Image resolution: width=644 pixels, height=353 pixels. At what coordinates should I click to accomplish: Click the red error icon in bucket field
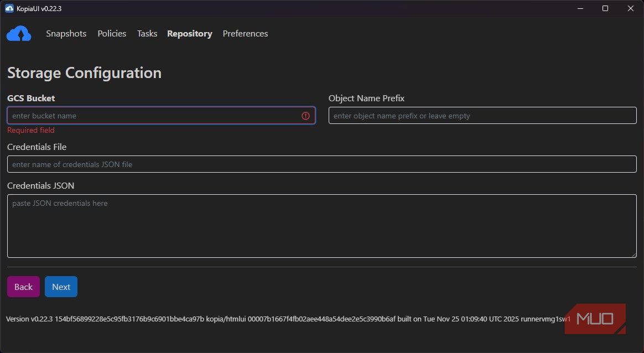point(305,116)
